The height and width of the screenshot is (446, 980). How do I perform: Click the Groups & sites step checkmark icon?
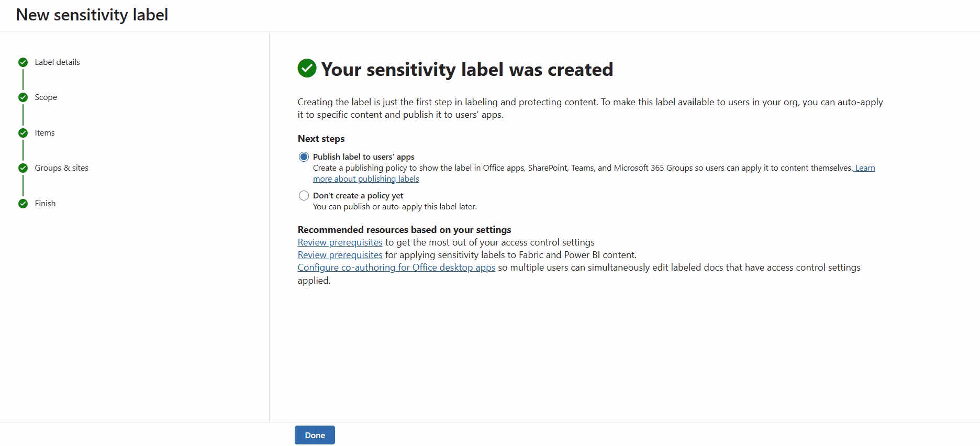(23, 168)
